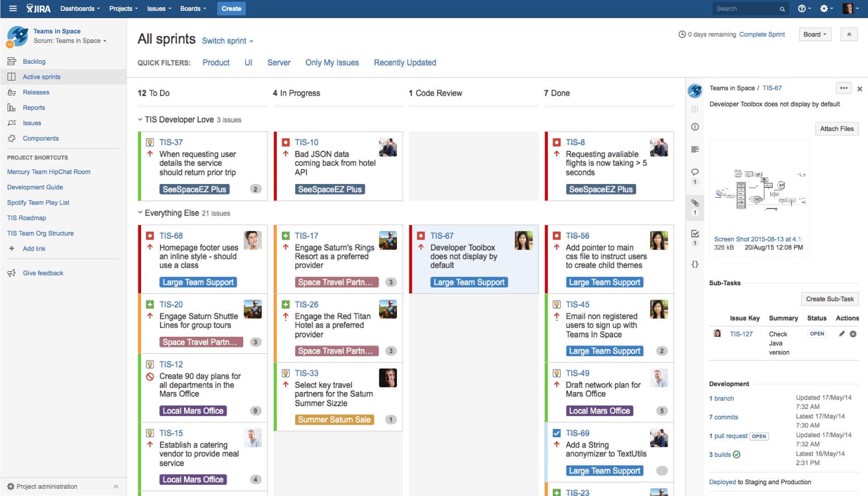Click the Reports sidebar icon
Viewport: 868px width, 496px height.
coord(11,107)
